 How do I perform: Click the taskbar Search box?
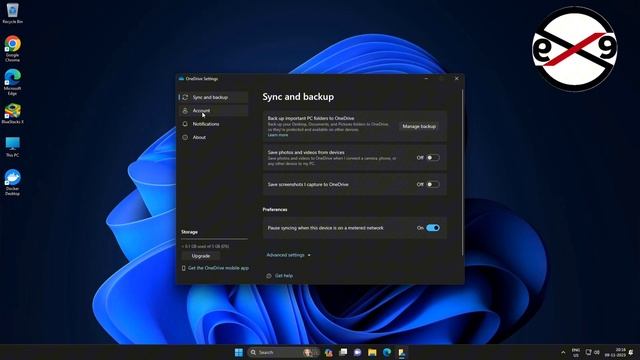pos(282,352)
